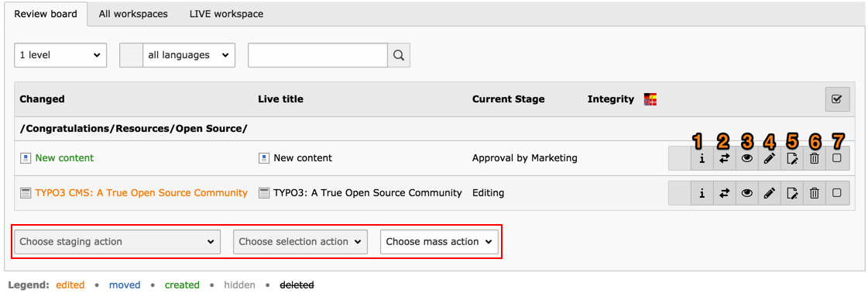
Task: Swap New content row with live version
Action: click(725, 158)
